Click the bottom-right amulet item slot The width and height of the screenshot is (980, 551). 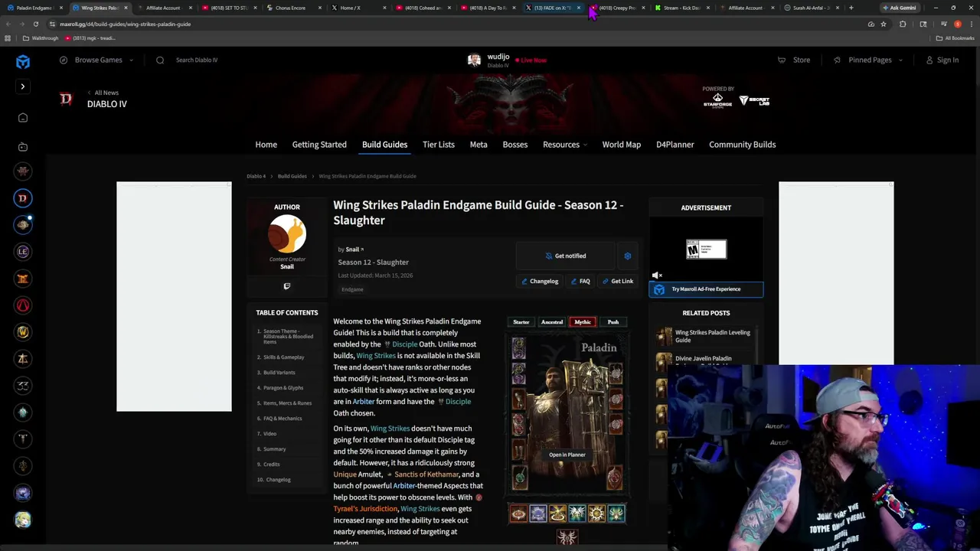point(615,478)
